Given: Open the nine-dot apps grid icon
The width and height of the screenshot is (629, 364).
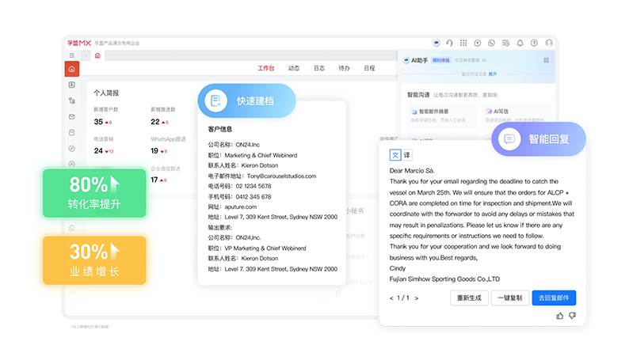Looking at the screenshot, I should point(463,43).
